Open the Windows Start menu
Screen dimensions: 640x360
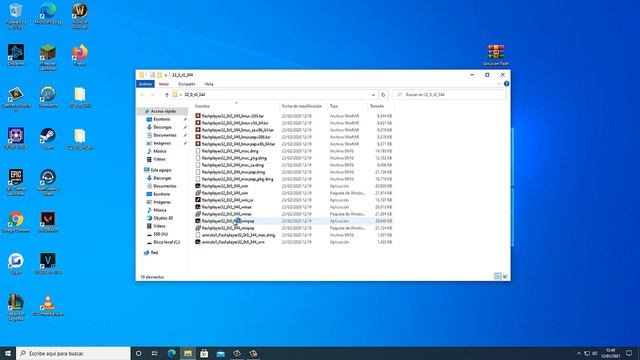click(x=8, y=353)
